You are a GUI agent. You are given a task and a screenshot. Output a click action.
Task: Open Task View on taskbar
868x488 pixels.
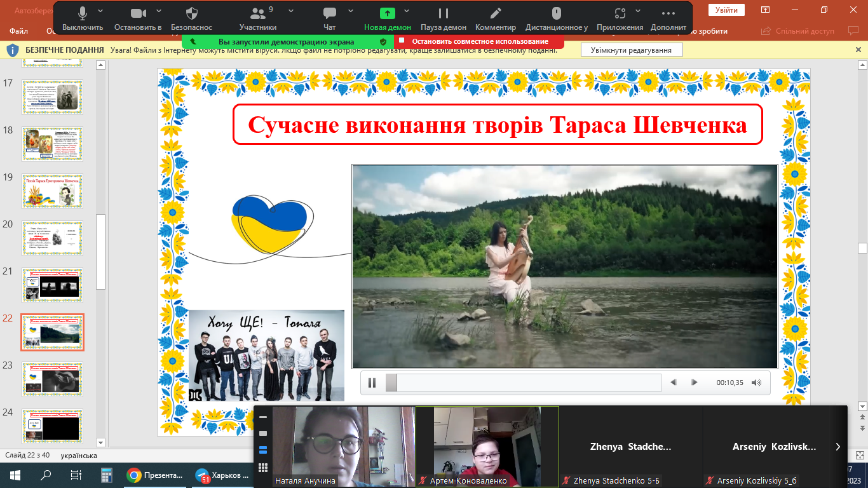[x=76, y=475]
